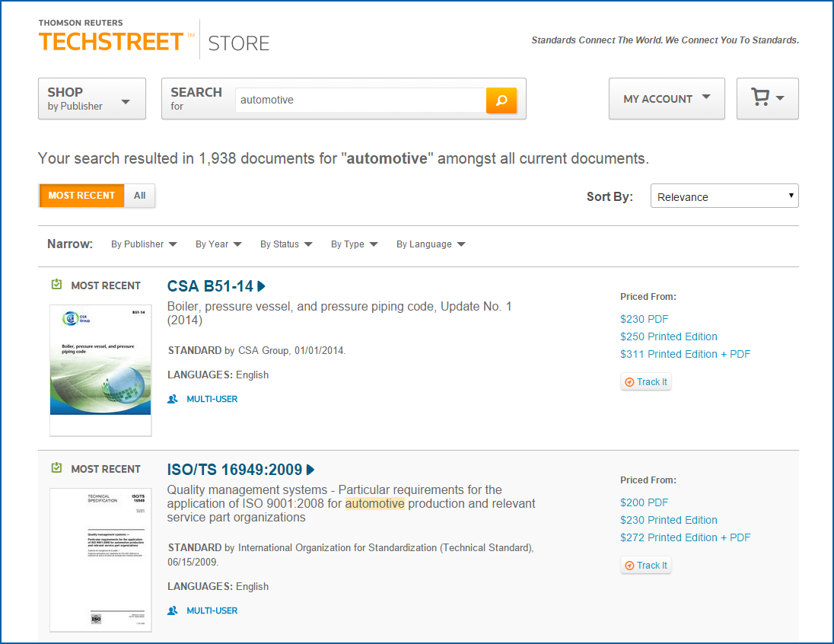Expand the By Publisher narrow filter
The width and height of the screenshot is (834, 644).
pos(144,244)
